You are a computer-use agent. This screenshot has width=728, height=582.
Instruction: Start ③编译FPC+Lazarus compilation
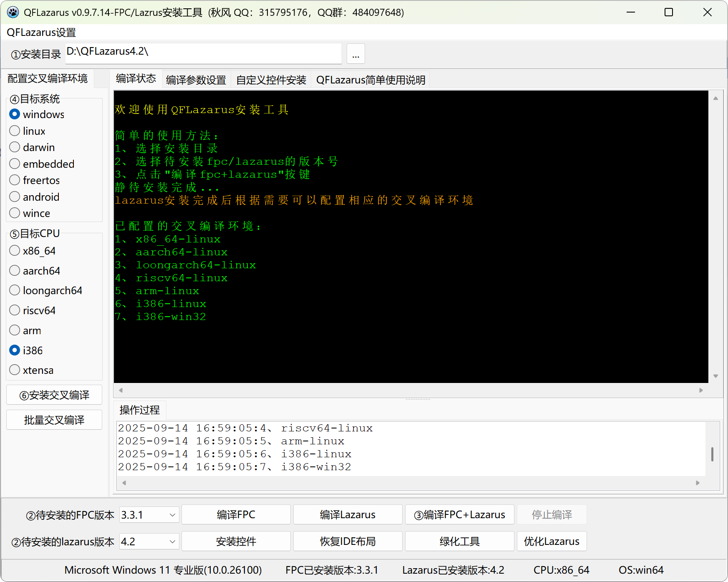[x=459, y=514]
